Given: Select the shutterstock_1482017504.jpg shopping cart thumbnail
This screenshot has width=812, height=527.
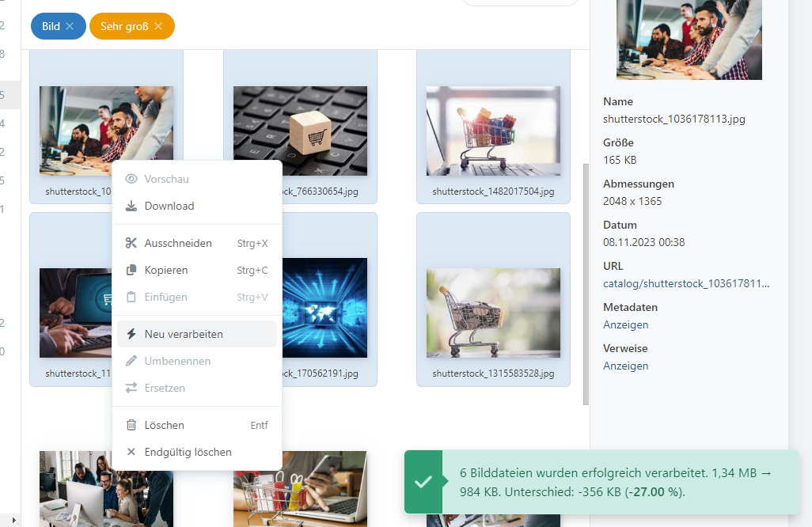Looking at the screenshot, I should click(x=493, y=131).
